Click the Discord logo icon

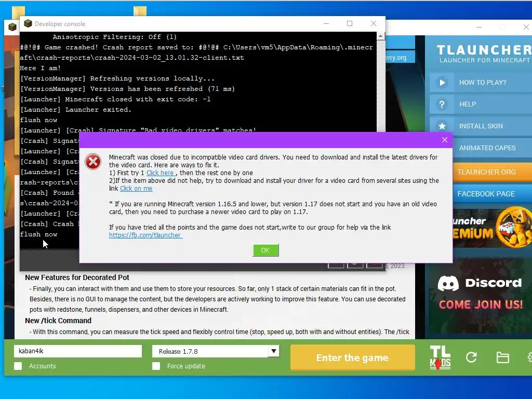point(448,284)
